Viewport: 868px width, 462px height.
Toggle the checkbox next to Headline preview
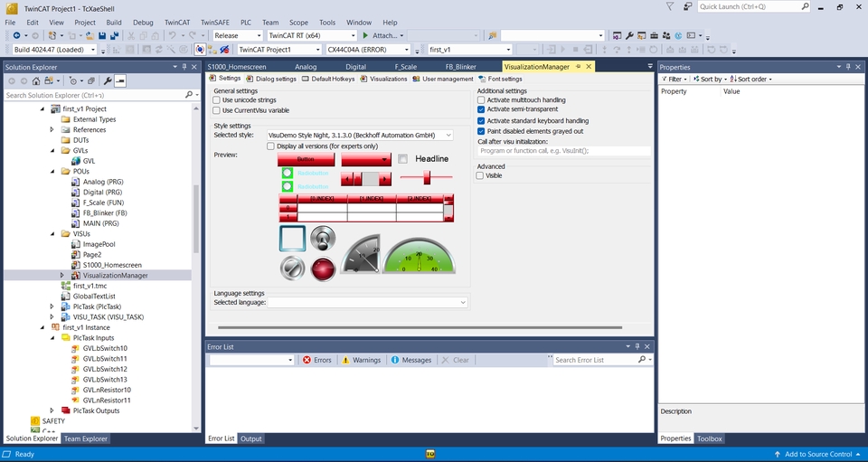pos(402,159)
